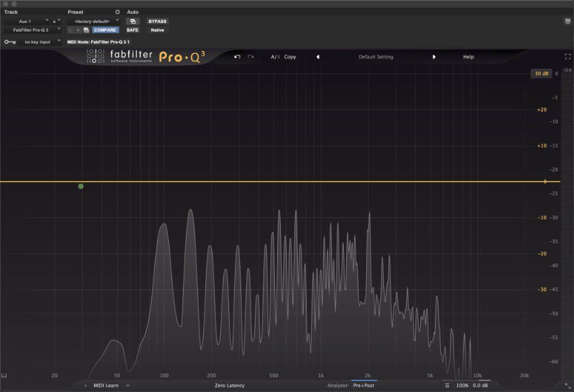
Task: Open plugin automation enable icon under Auto
Action: coord(133,21)
